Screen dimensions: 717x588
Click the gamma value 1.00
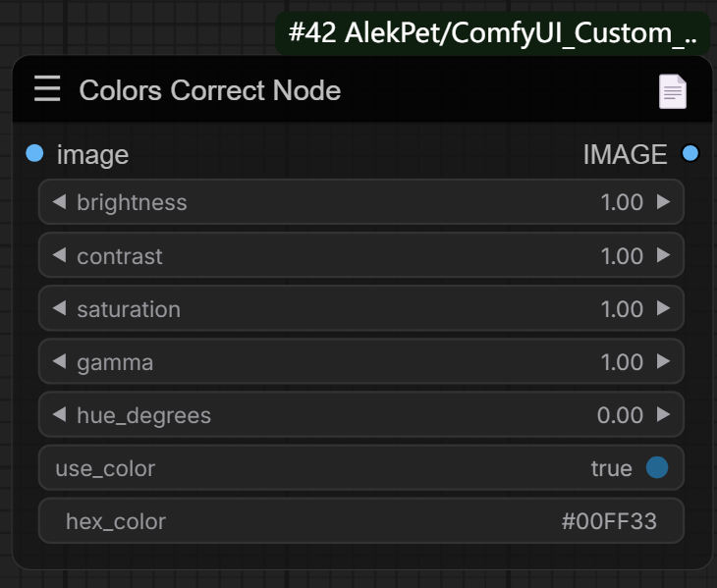pyautogui.click(x=622, y=362)
